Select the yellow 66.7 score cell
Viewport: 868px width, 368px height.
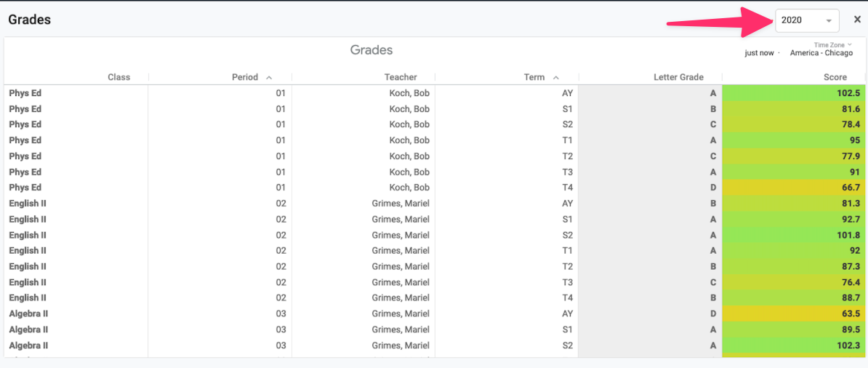point(794,188)
